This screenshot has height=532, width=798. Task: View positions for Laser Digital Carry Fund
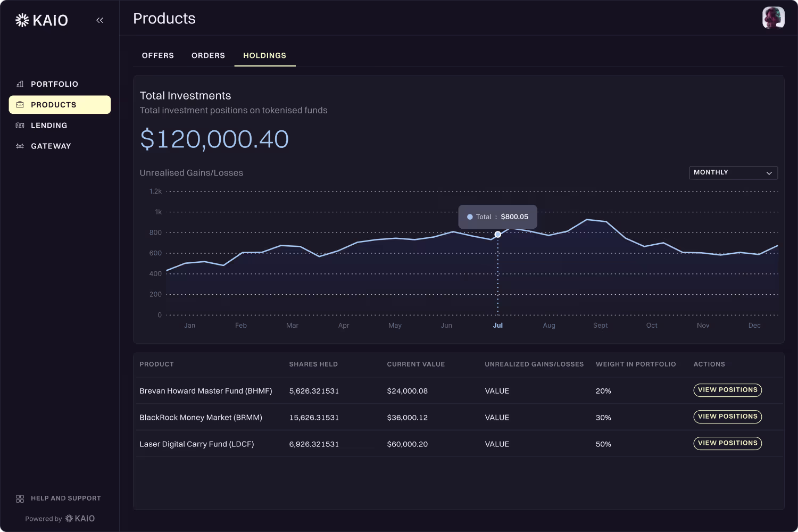tap(728, 443)
